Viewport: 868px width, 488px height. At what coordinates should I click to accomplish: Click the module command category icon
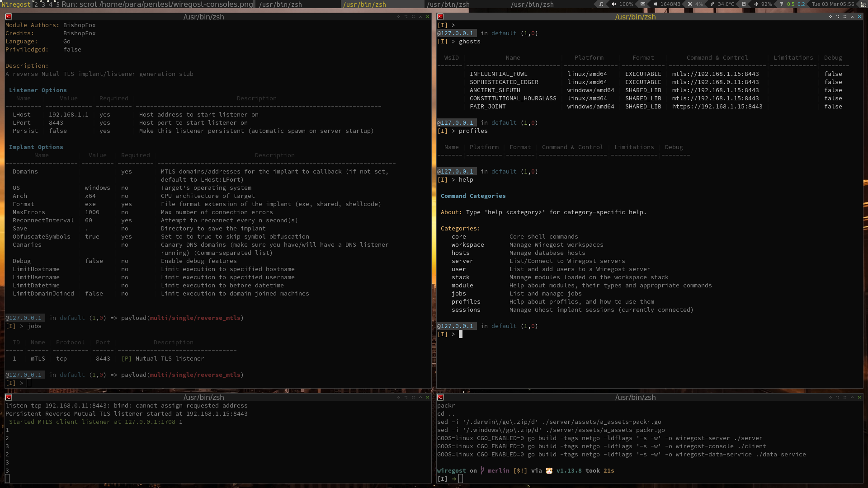(462, 285)
